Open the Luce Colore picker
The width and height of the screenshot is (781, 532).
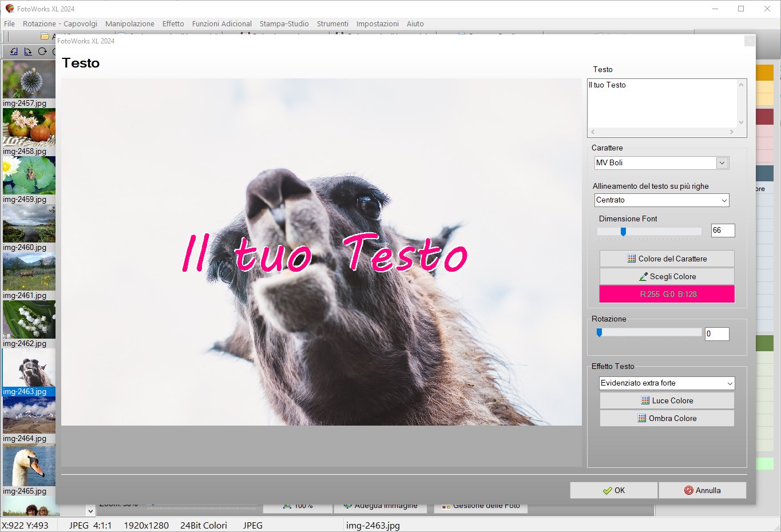[x=667, y=400]
